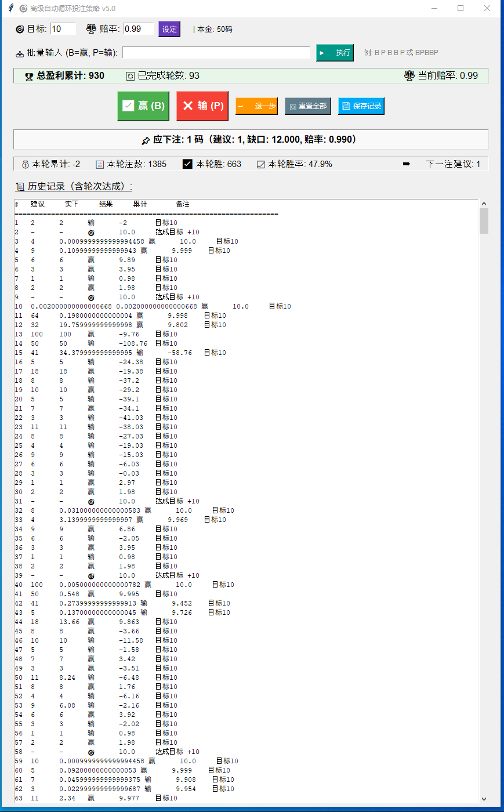The width and height of the screenshot is (504, 812).
Task: Click the history scrollbar up arrow
Action: click(x=484, y=204)
